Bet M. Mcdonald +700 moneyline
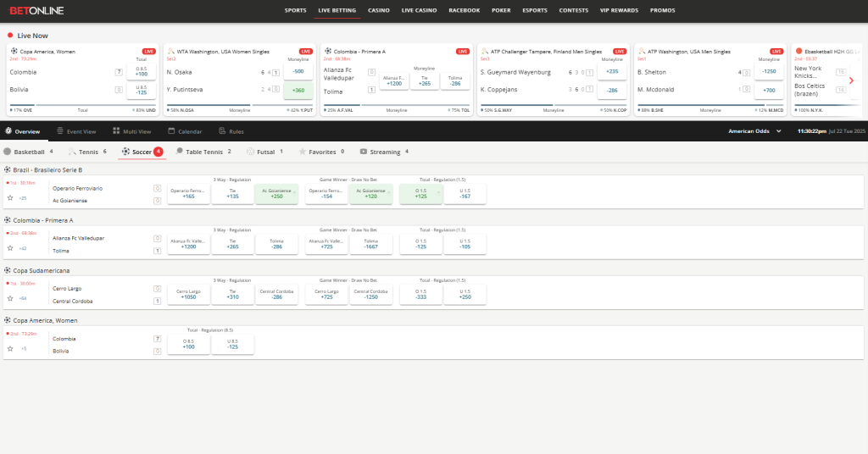The height and width of the screenshot is (454, 868). (769, 90)
